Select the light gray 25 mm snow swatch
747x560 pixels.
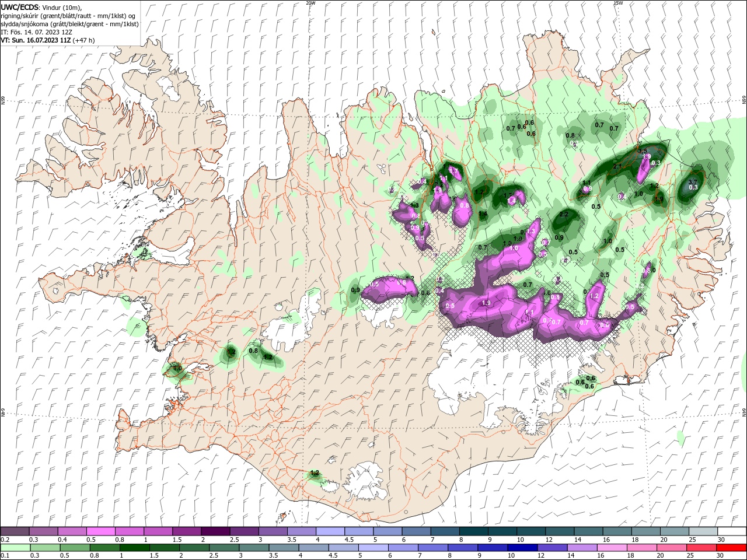point(703,531)
